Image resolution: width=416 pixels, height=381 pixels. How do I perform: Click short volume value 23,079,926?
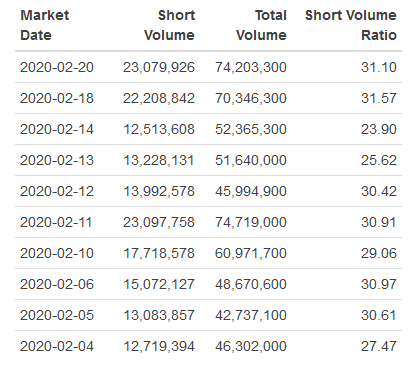tap(159, 67)
